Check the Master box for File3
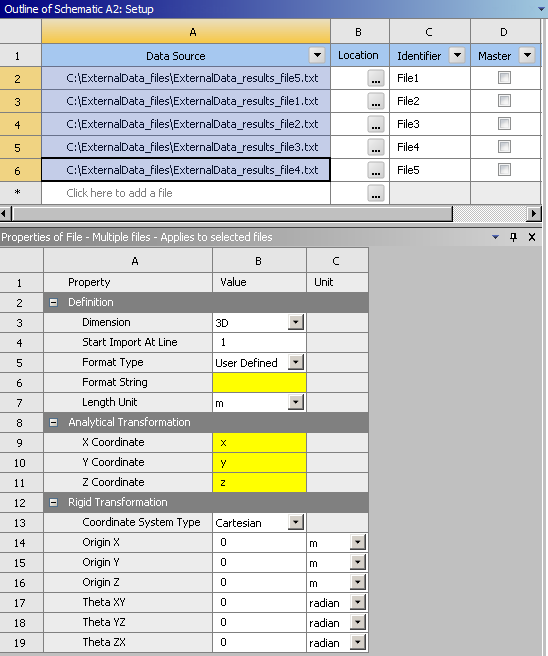The image size is (548, 656). tap(504, 124)
